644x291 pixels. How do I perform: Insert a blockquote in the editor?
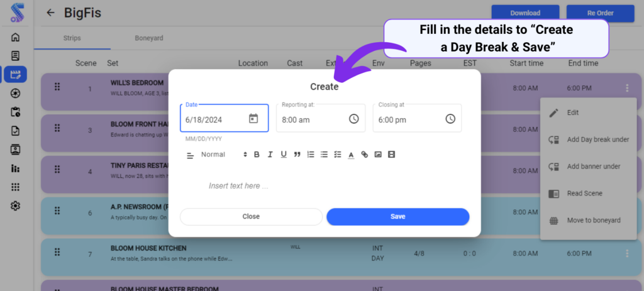(x=297, y=155)
